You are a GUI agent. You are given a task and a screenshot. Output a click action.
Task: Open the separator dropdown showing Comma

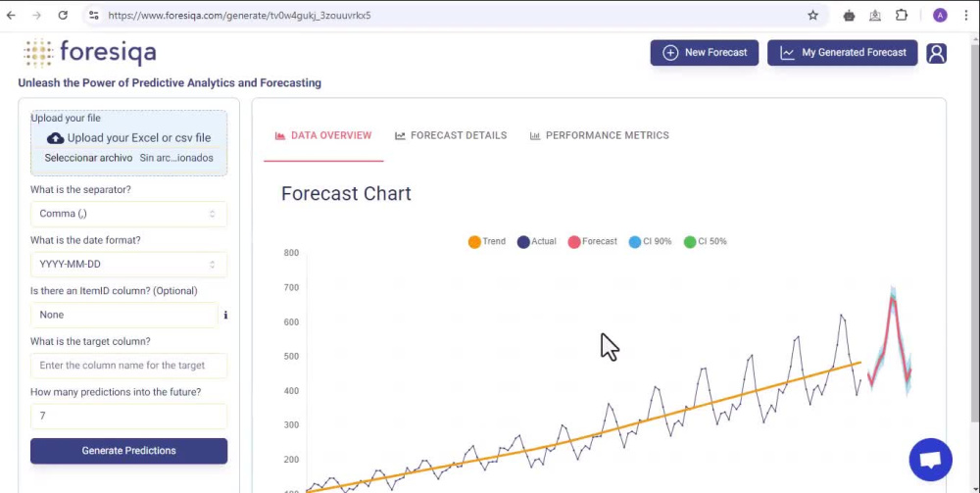128,214
